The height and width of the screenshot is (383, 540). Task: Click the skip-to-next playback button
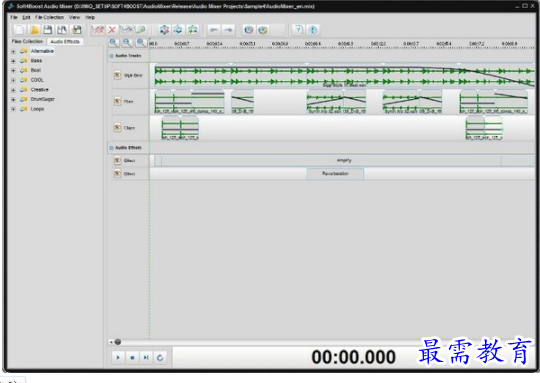pos(146,358)
